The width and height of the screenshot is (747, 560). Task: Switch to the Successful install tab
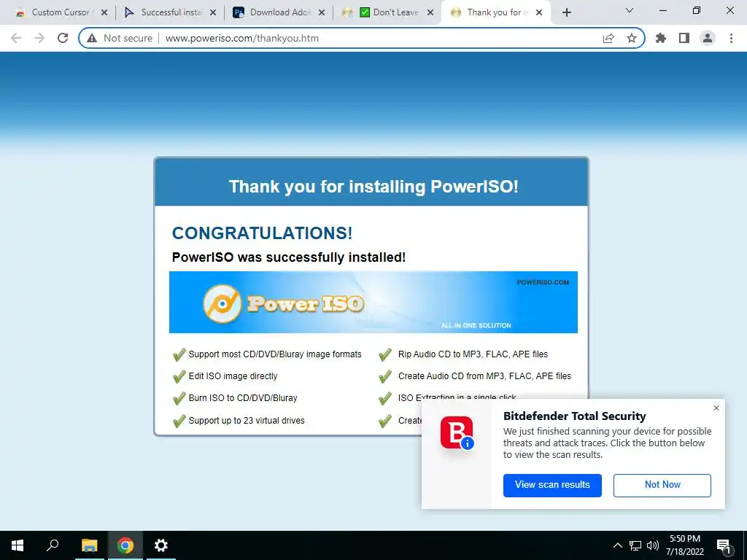tap(169, 12)
